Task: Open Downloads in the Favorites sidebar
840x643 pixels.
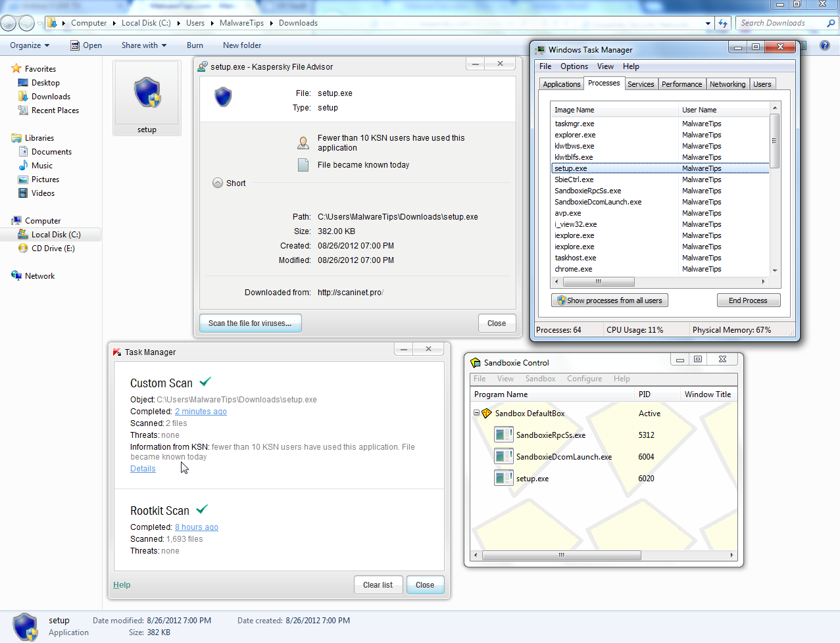Action: coord(51,97)
